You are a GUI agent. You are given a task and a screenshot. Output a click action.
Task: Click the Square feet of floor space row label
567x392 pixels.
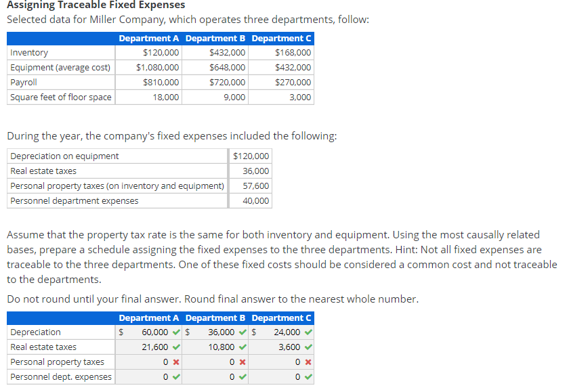tap(60, 97)
